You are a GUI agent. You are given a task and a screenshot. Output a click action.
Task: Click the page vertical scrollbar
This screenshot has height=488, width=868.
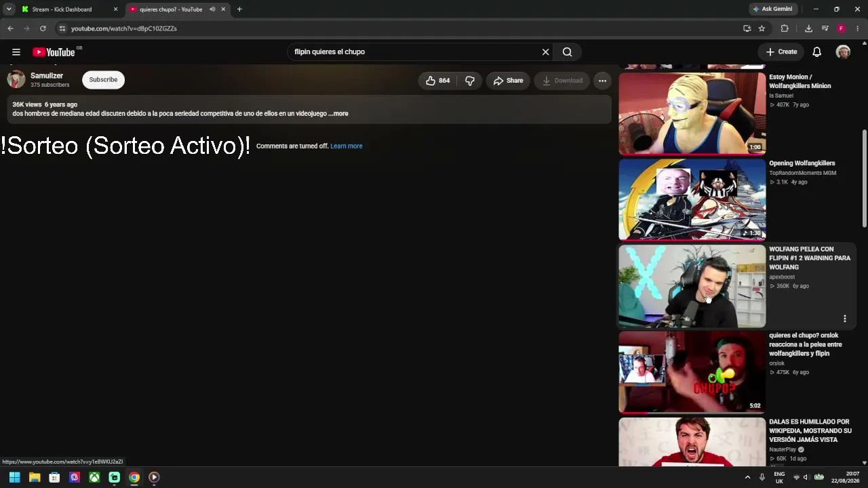point(864,180)
